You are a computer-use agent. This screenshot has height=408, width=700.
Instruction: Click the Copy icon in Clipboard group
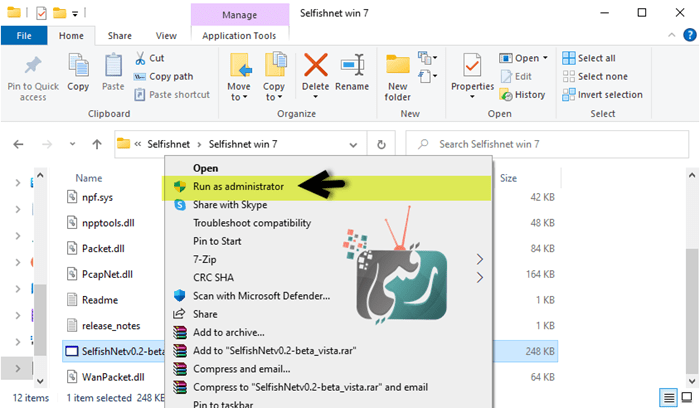78,65
